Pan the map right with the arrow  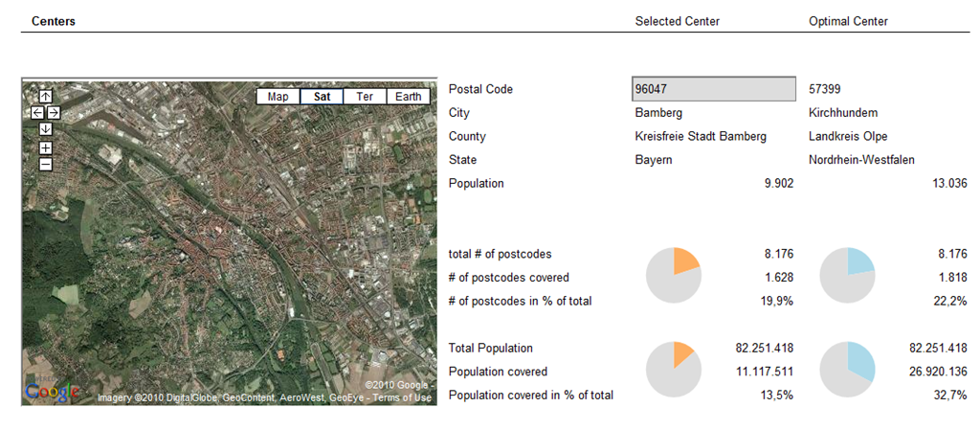pos(54,112)
